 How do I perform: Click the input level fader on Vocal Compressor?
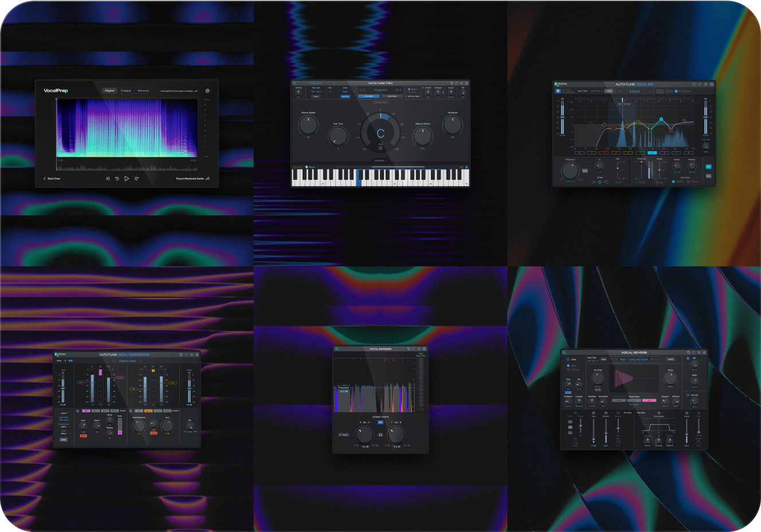tap(62, 389)
